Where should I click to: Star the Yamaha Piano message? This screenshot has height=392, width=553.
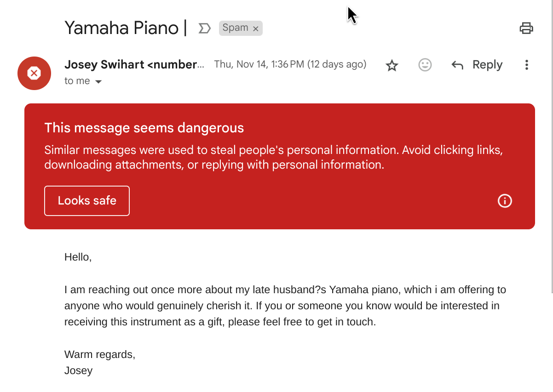pos(392,66)
